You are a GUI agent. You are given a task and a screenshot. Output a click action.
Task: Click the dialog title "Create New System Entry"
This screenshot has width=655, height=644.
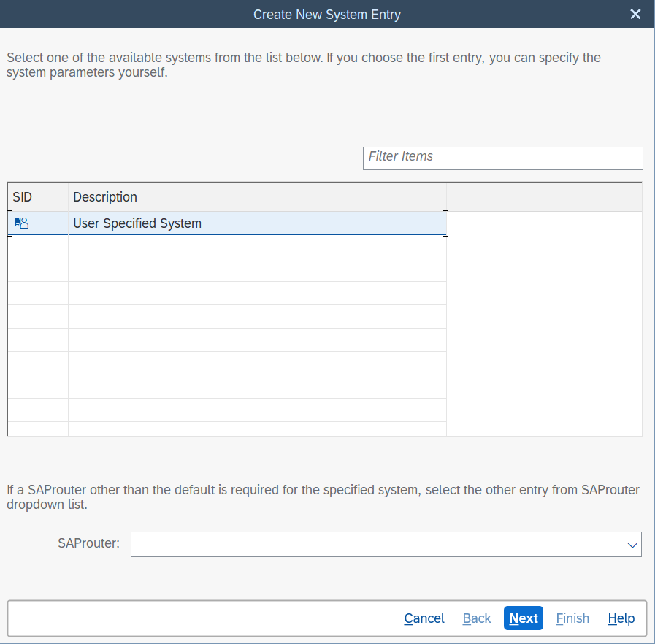[x=326, y=15]
